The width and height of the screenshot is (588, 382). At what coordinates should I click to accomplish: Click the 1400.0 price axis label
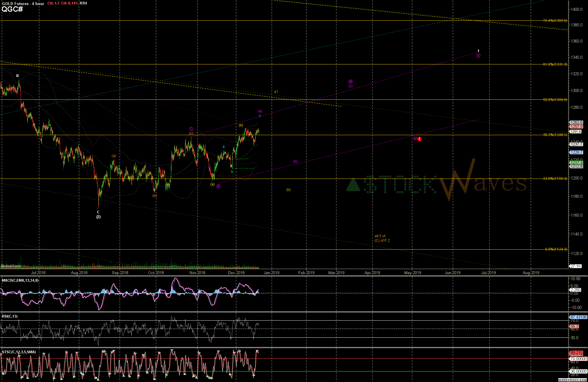pos(577,9)
